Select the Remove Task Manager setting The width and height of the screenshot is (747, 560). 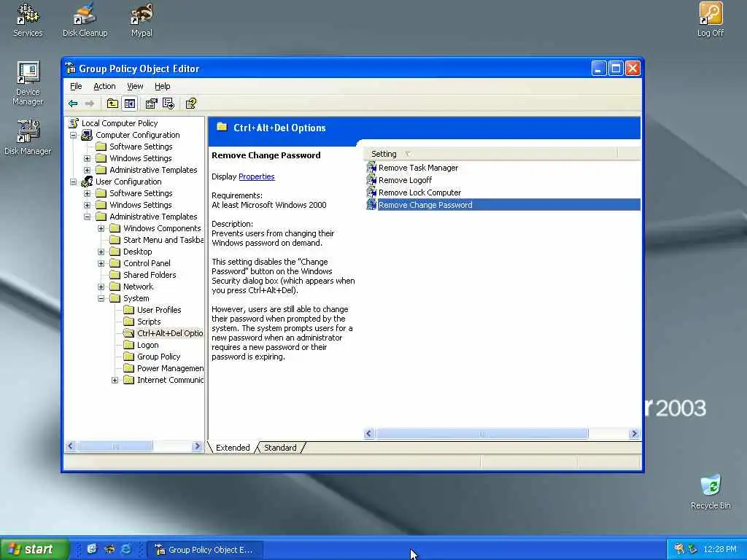(418, 168)
